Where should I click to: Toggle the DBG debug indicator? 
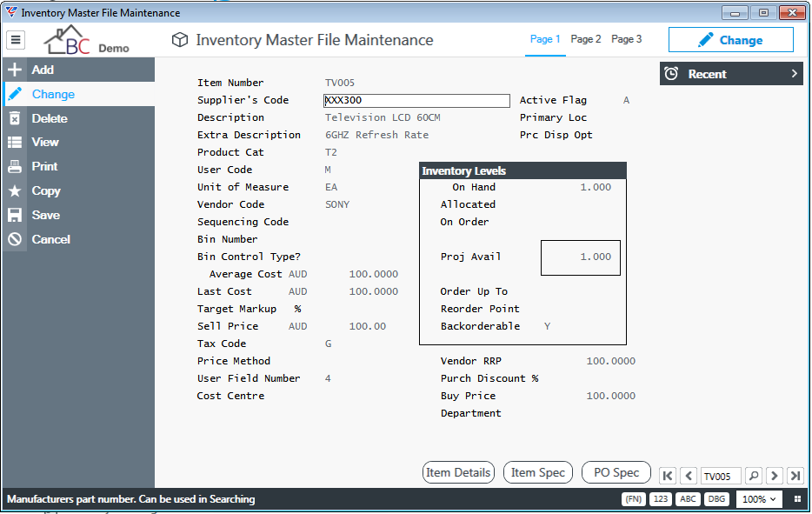pyautogui.click(x=716, y=499)
